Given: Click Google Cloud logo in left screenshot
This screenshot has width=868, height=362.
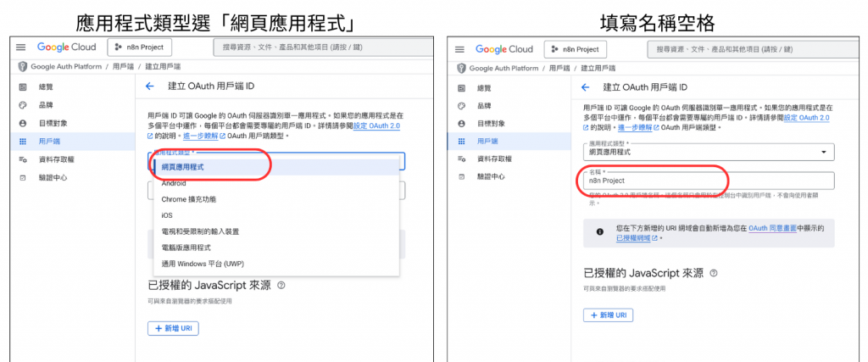Looking at the screenshot, I should (66, 47).
